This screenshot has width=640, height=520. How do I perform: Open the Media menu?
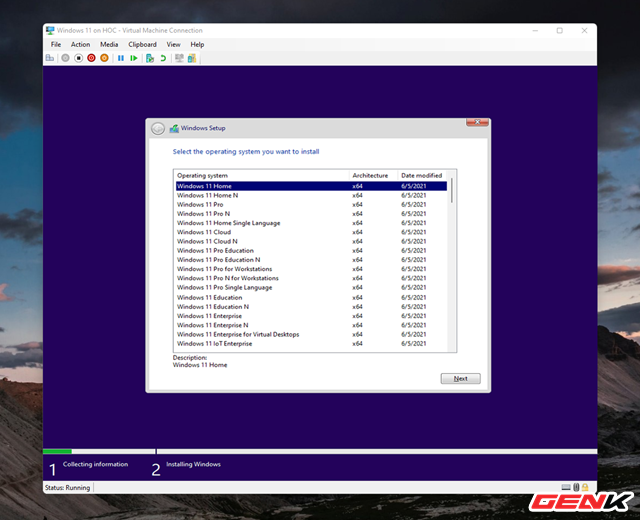109,44
